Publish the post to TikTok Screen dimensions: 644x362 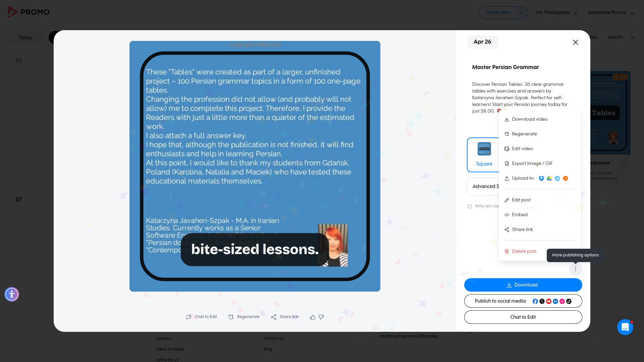coord(569,301)
